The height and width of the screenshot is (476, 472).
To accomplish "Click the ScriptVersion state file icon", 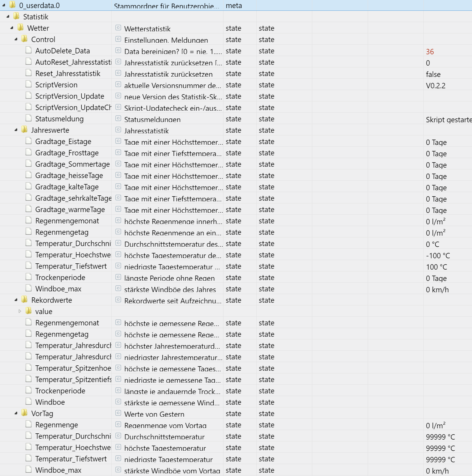I will coord(29,84).
